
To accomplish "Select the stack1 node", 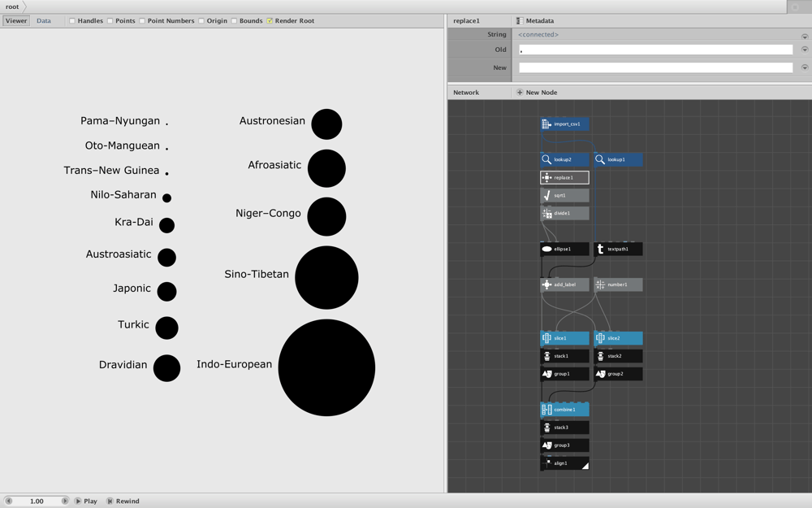I will 564,356.
